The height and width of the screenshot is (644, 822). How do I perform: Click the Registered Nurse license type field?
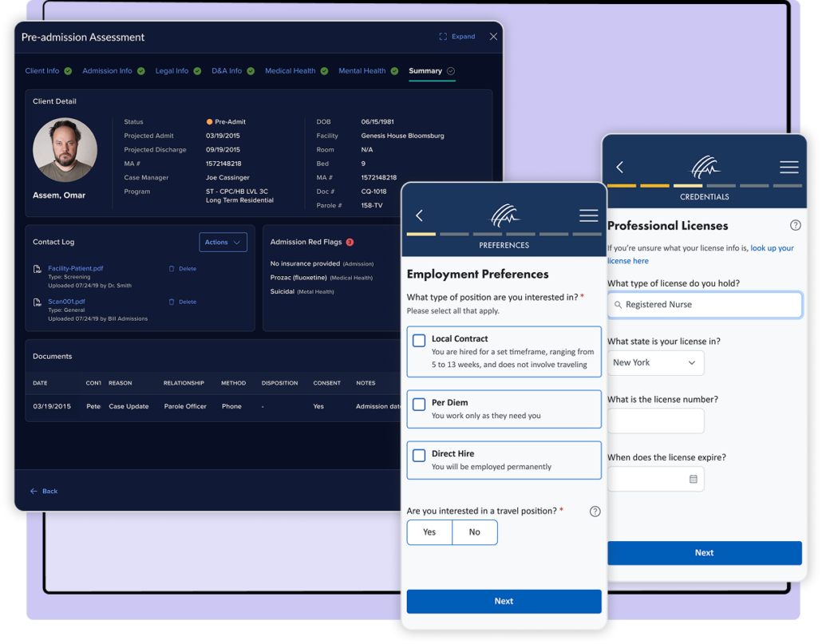click(x=705, y=305)
